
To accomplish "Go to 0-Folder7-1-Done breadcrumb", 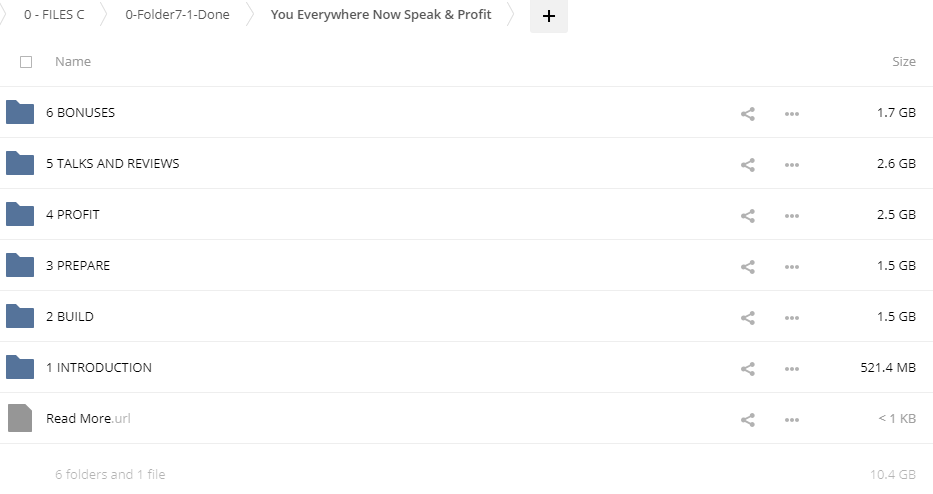I will click(x=177, y=15).
